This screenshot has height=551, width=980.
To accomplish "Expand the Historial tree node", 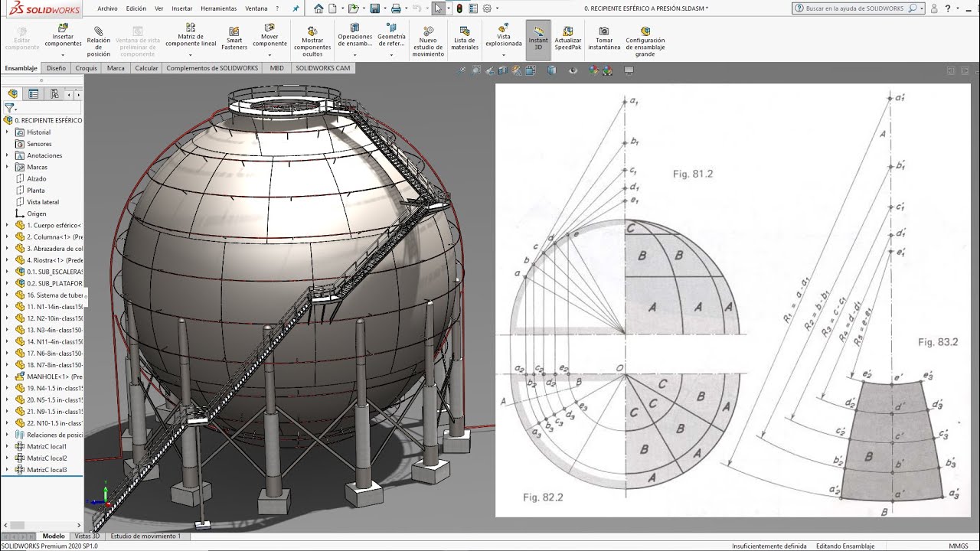I will [x=8, y=132].
